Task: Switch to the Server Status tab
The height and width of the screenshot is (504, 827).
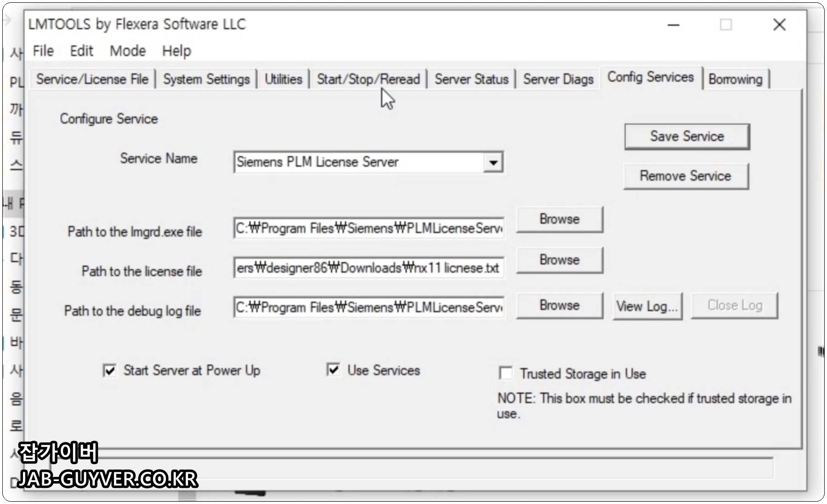Action: 471,79
